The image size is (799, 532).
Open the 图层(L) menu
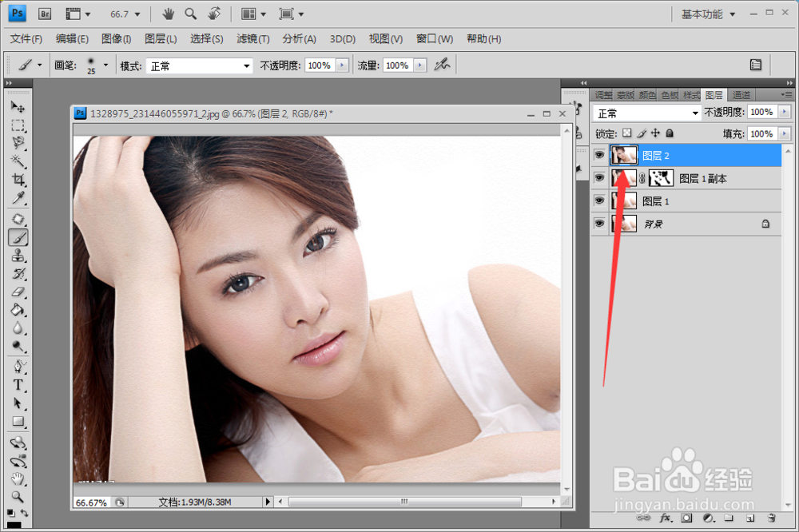pos(161,38)
